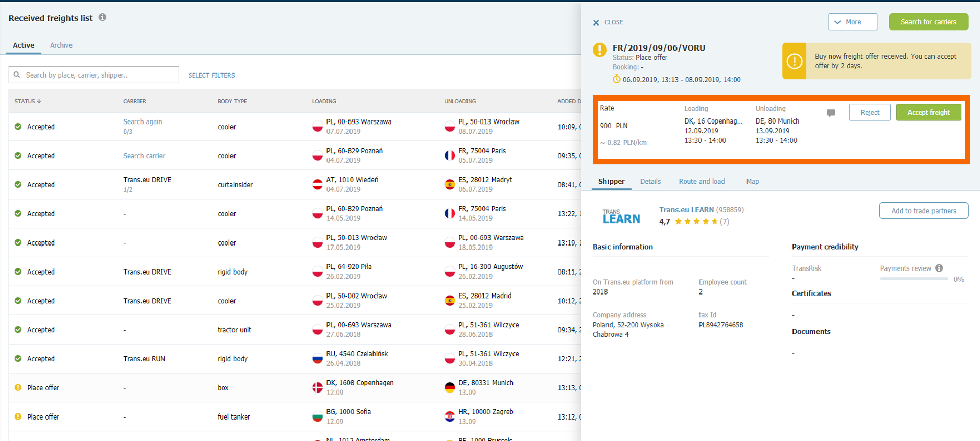Click the yellow alert icon in buy-now banner
The width and height of the screenshot is (980, 441).
point(795,61)
